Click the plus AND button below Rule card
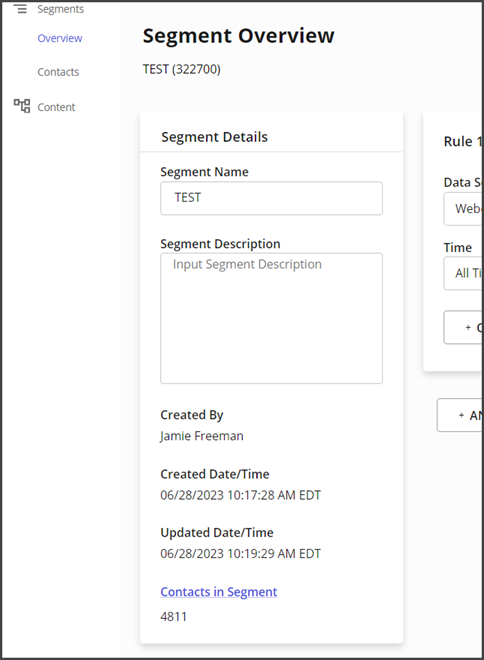 (x=460, y=415)
